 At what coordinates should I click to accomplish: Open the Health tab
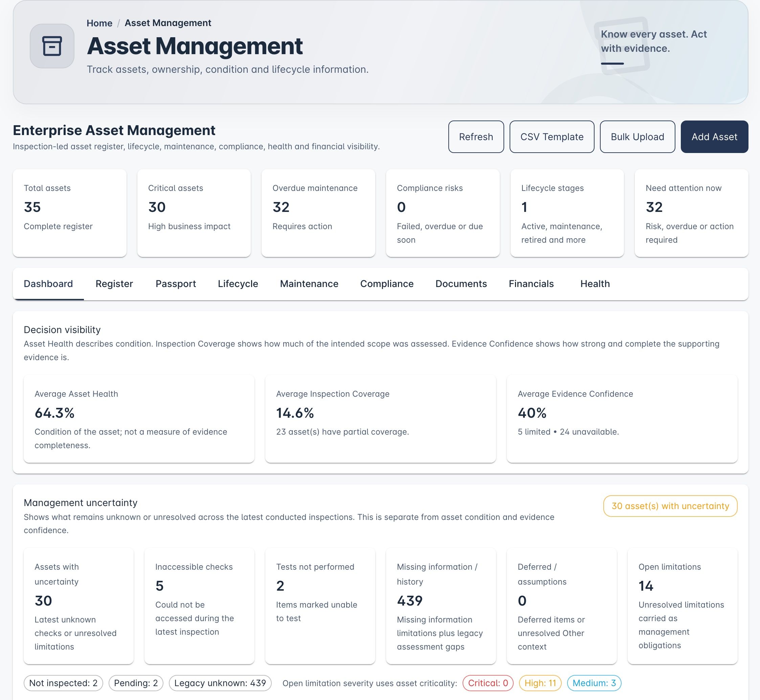tap(595, 284)
